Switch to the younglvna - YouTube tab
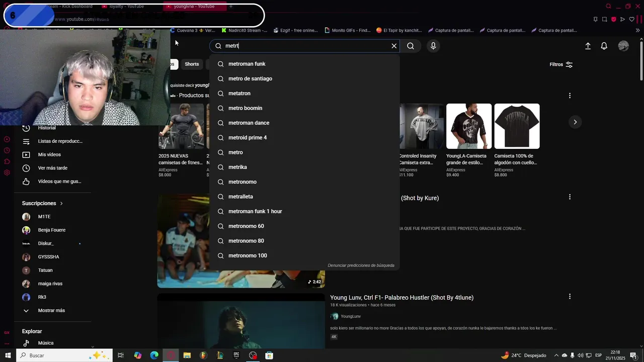The width and height of the screenshot is (644, 362). (194, 7)
